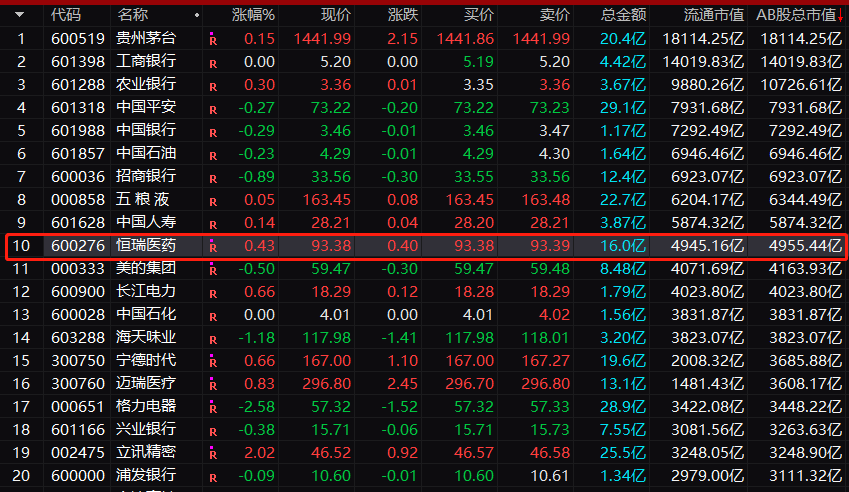Click the R icon beside 贵州茅台
The height and width of the screenshot is (492, 849).
pyautogui.click(x=212, y=40)
